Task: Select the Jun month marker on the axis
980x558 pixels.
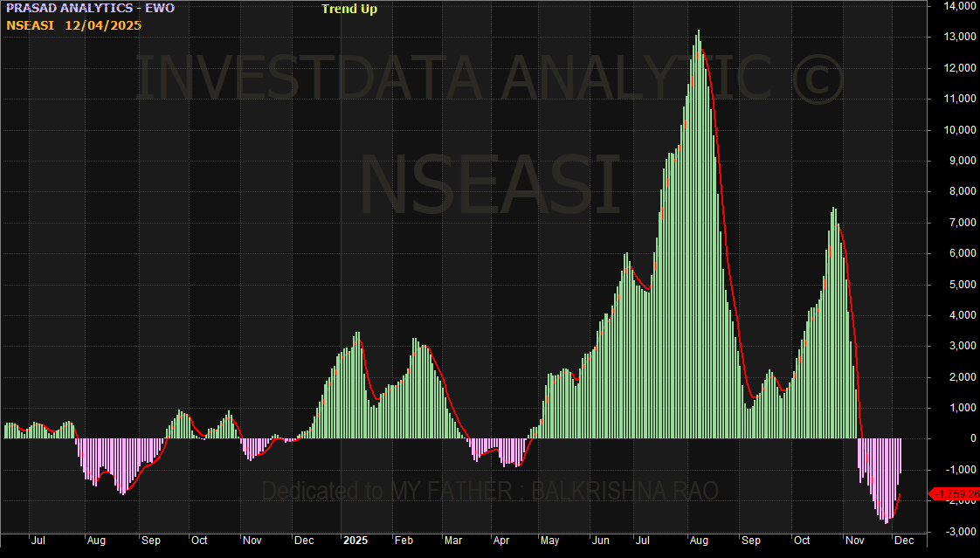Action: [x=601, y=541]
